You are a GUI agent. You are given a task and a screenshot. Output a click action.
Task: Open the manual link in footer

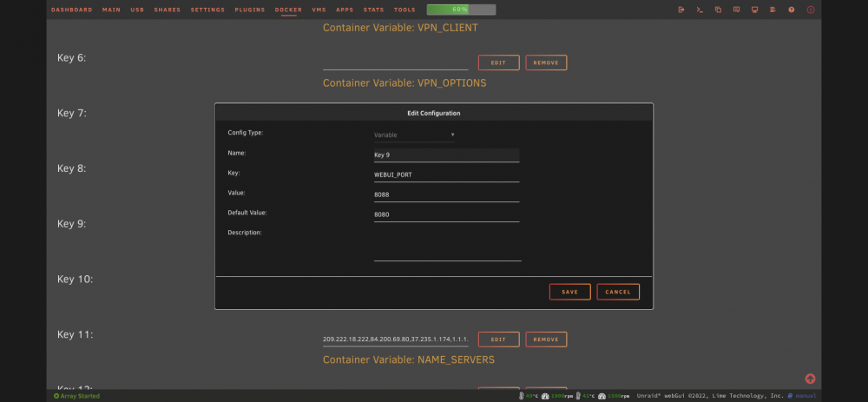coord(806,396)
